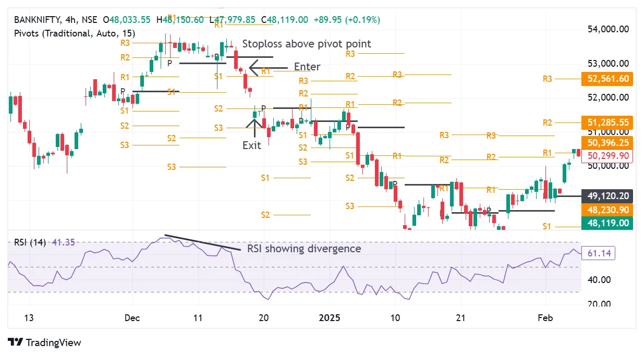644x356 pixels.
Task: Click the R2 label beside 51,285.55 tag
Action: pos(547,123)
